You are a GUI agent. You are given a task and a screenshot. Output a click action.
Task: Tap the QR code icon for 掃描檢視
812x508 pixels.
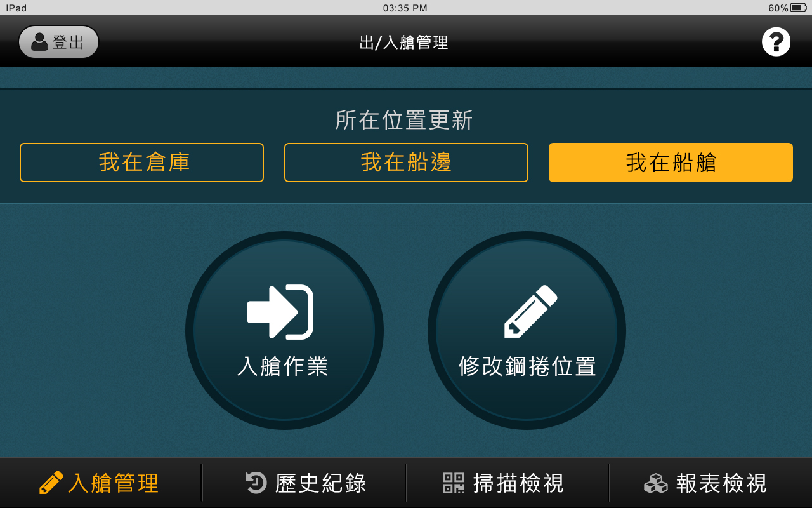[x=453, y=483]
